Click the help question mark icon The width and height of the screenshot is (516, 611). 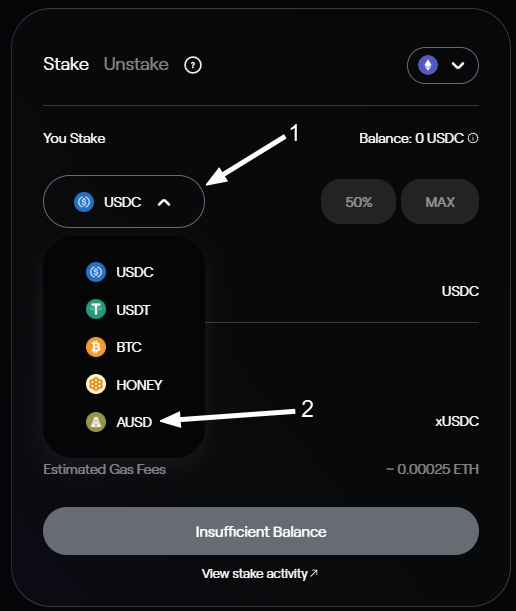(193, 65)
